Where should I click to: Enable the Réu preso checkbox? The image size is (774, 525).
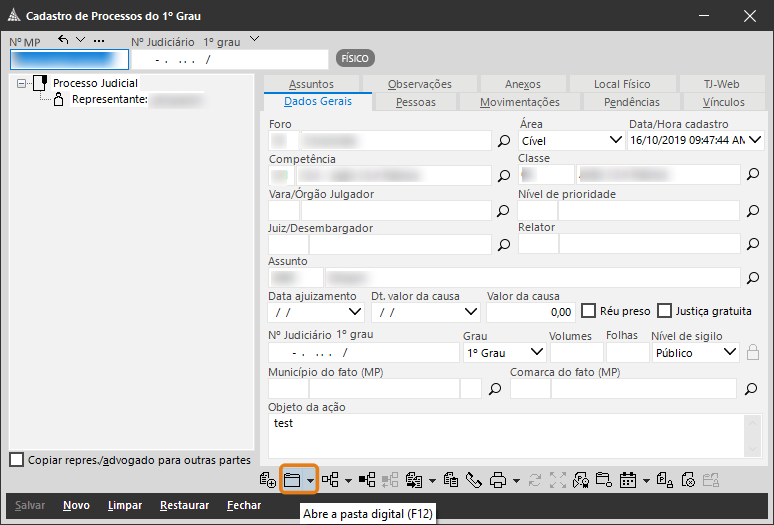[x=590, y=311]
